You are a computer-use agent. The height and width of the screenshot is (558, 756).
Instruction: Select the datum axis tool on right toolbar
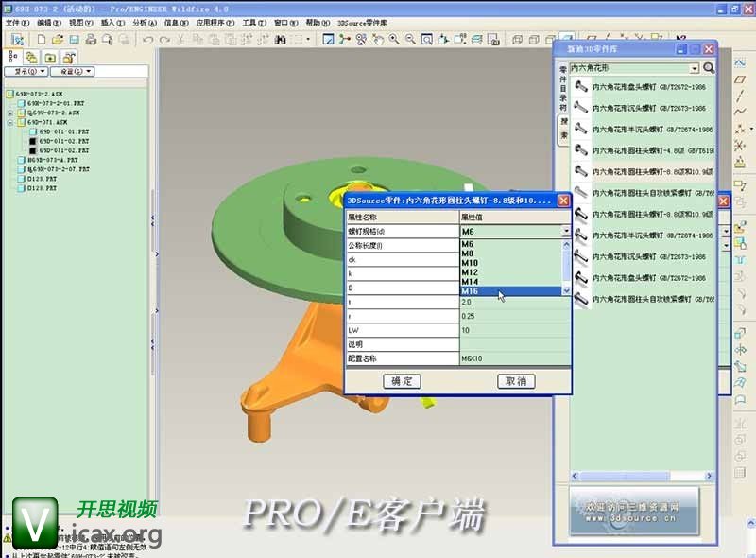740,96
